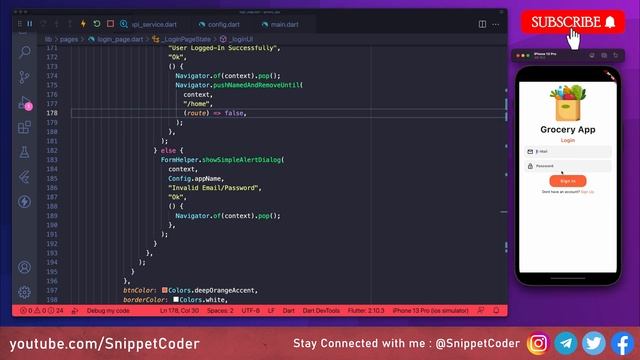The height and width of the screenshot is (360, 640).
Task: Click Flutter: 2.10.3 status item
Action: (x=366, y=311)
